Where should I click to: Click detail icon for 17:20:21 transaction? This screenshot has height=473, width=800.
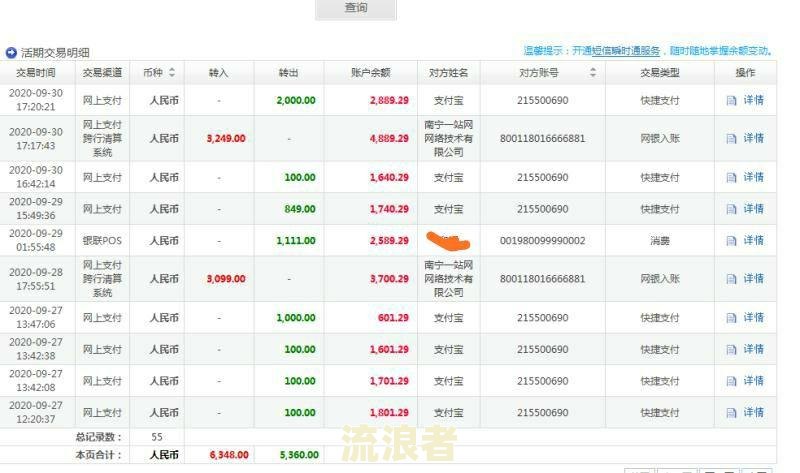click(x=731, y=101)
